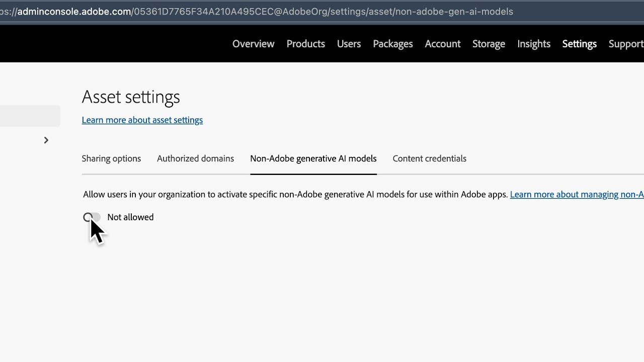
Task: Go to the Products section
Action: click(305, 44)
